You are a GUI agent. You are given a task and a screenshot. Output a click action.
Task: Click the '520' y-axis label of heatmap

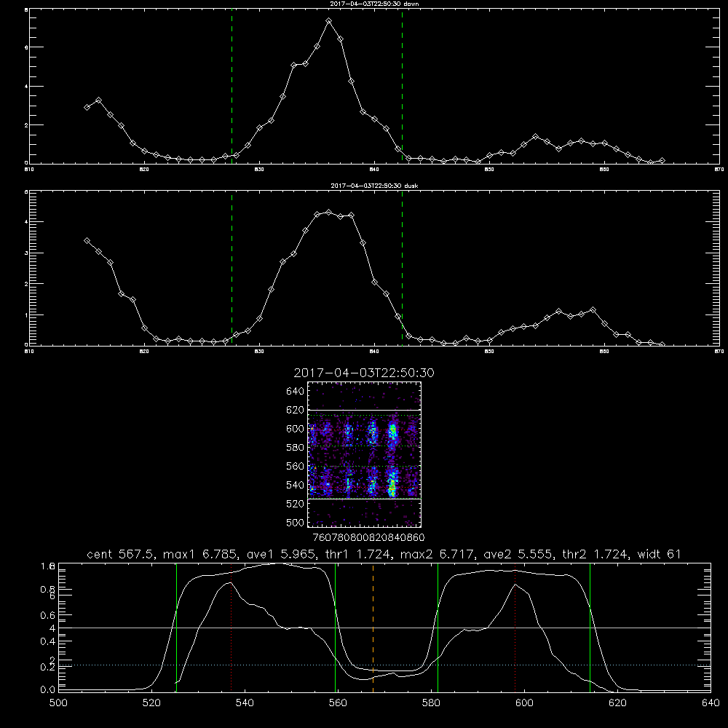296,504
